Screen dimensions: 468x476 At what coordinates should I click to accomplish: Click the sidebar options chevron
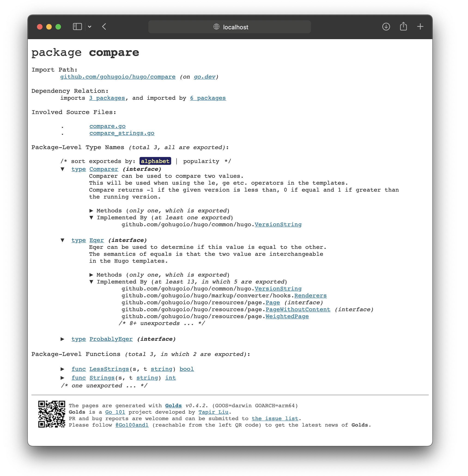[90, 27]
